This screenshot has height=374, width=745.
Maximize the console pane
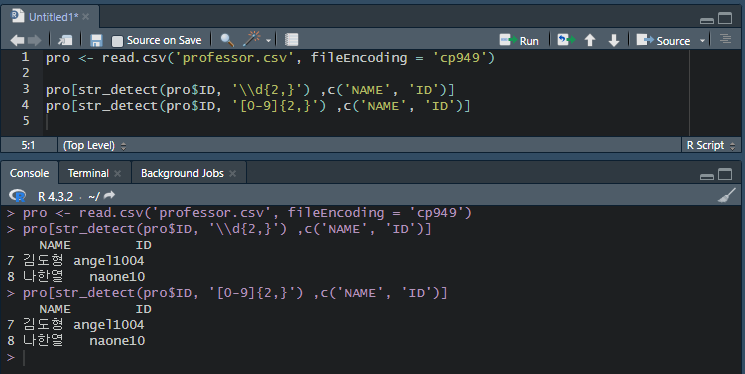725,174
